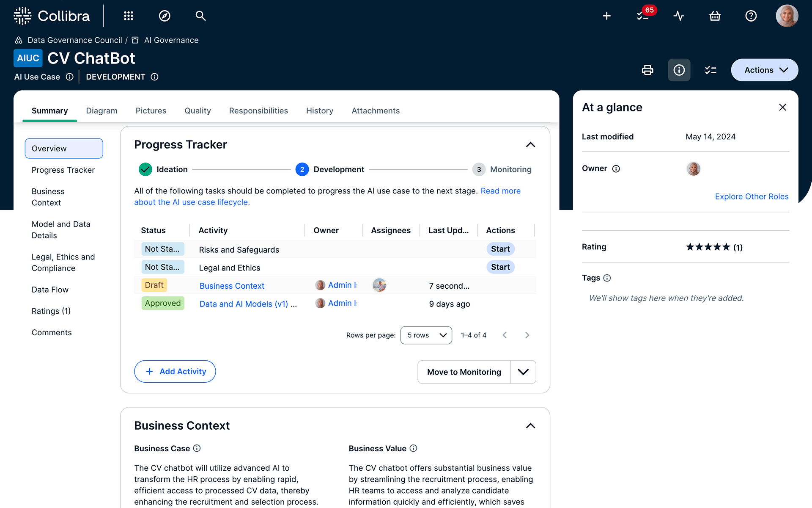The width and height of the screenshot is (812, 508).
Task: Open the shopping basket icon
Action: point(715,16)
